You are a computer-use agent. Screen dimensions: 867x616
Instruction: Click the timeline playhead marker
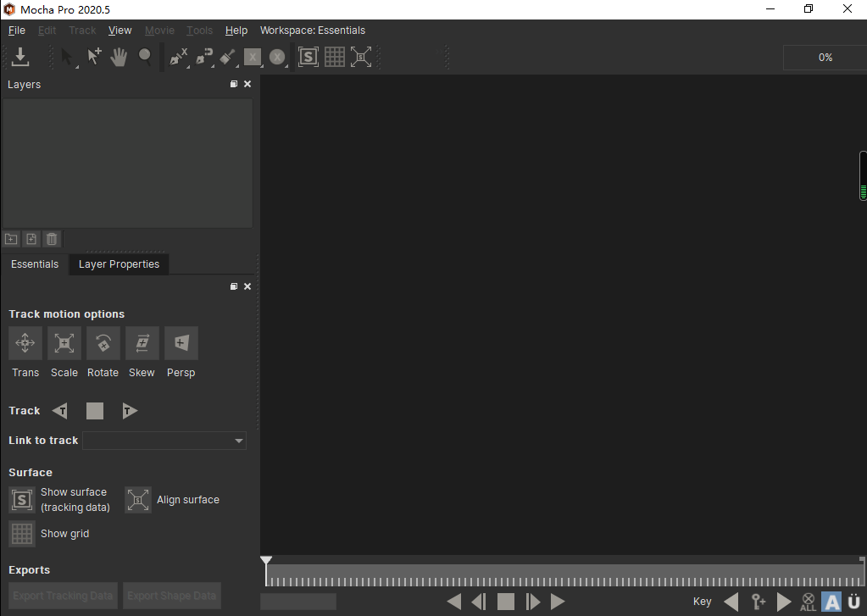click(x=266, y=560)
